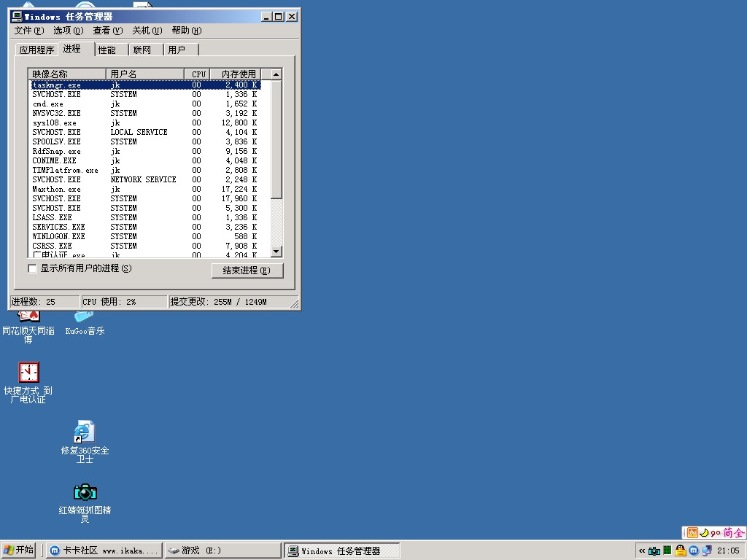
Task: Click the green CPU usage tray icon
Action: [x=667, y=551]
